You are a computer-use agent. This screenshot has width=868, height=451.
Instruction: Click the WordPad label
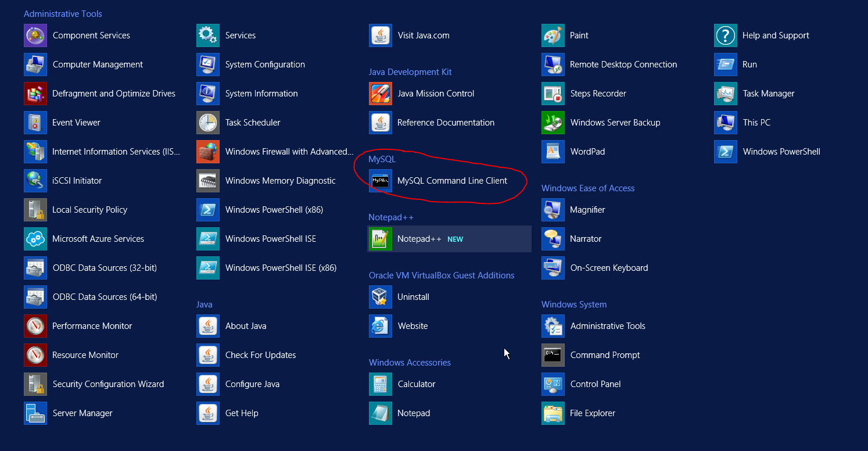pyautogui.click(x=587, y=152)
